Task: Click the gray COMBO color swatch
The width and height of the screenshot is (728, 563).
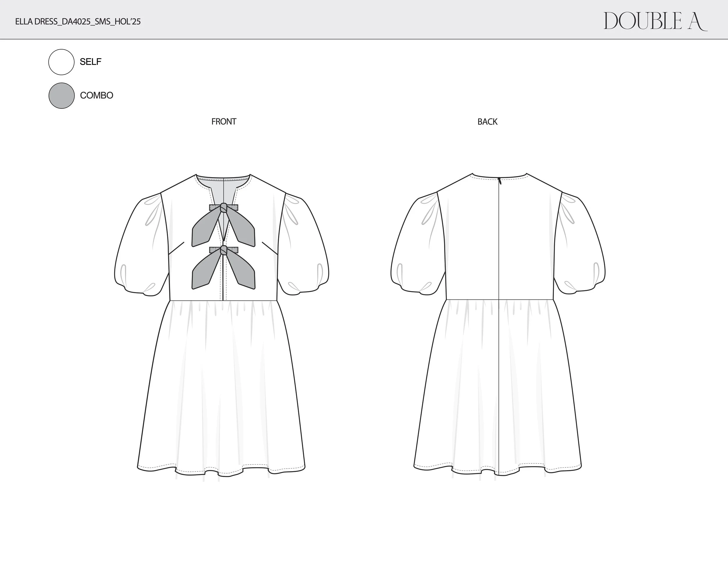Action: click(x=61, y=96)
